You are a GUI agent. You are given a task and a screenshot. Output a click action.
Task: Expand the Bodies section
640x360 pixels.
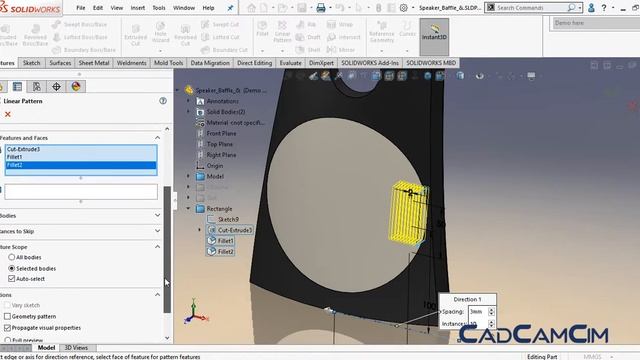coord(158,215)
